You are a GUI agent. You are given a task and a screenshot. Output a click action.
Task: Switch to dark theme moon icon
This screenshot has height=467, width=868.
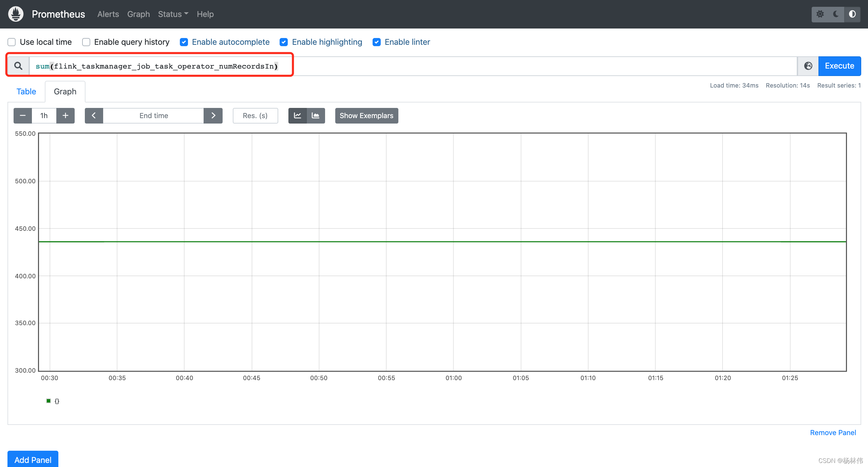click(x=836, y=14)
